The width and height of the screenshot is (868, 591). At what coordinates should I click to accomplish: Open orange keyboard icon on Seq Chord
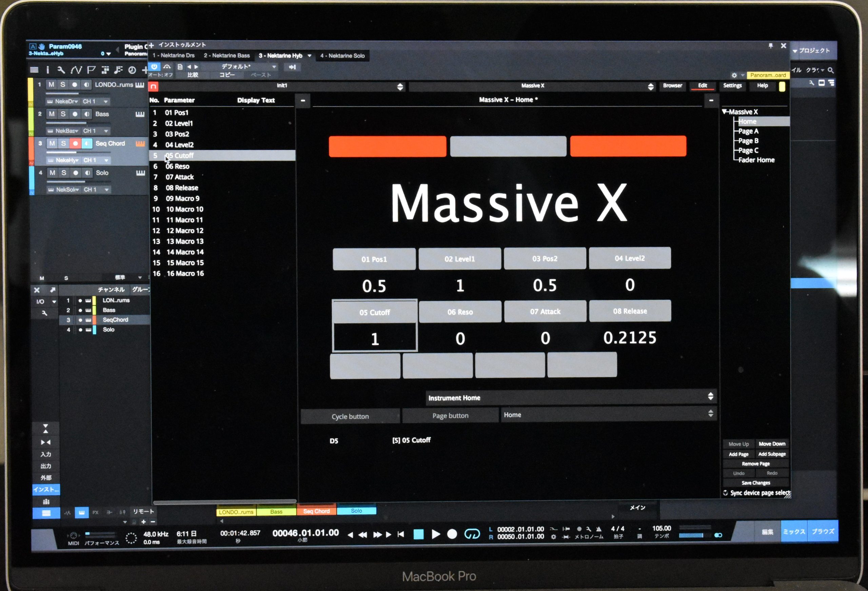pos(140,144)
